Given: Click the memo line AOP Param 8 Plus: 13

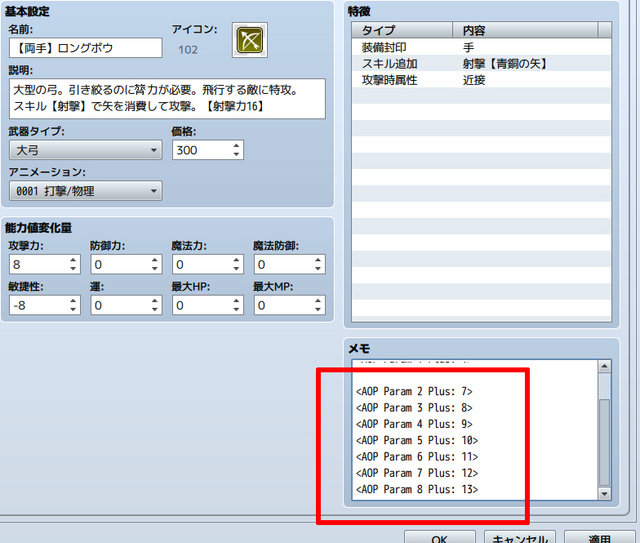Looking at the screenshot, I should 417,489.
